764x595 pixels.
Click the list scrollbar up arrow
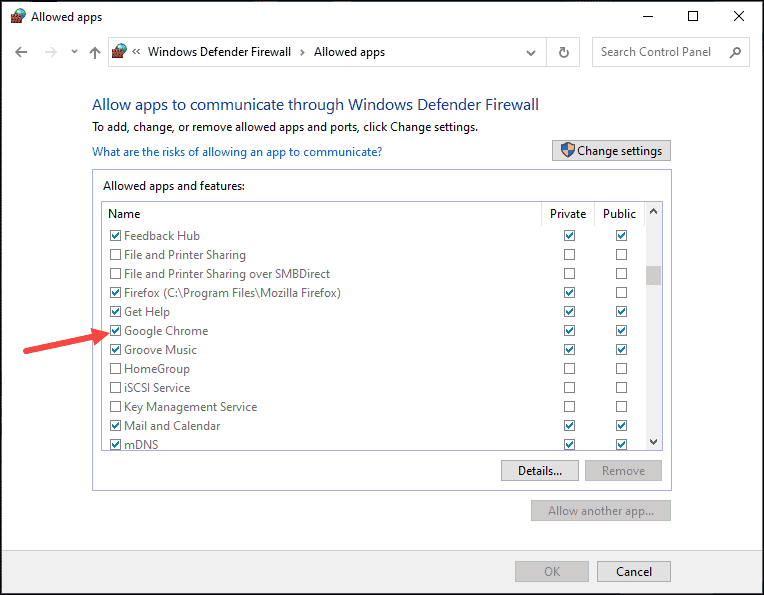click(x=653, y=211)
